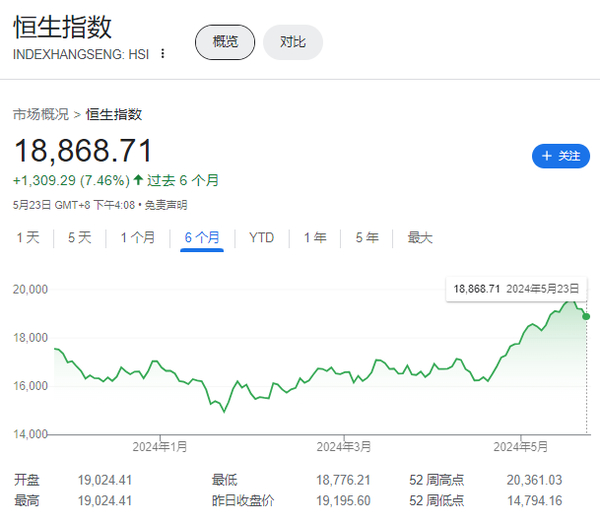The image size is (600, 523).
Task: Switch chart to 1 个月 range
Action: click(138, 238)
